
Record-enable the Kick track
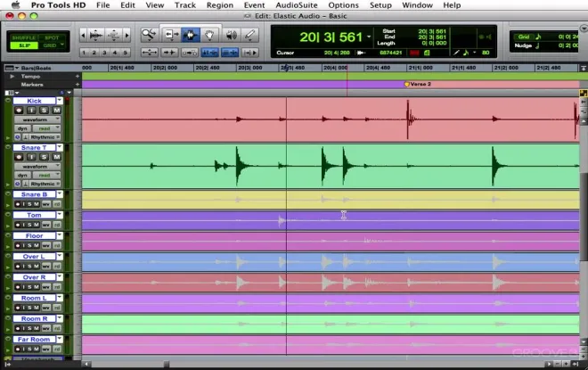tap(19, 111)
